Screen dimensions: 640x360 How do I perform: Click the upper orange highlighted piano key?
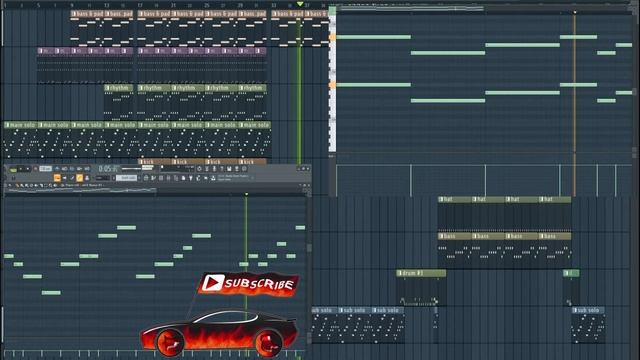(333, 37)
